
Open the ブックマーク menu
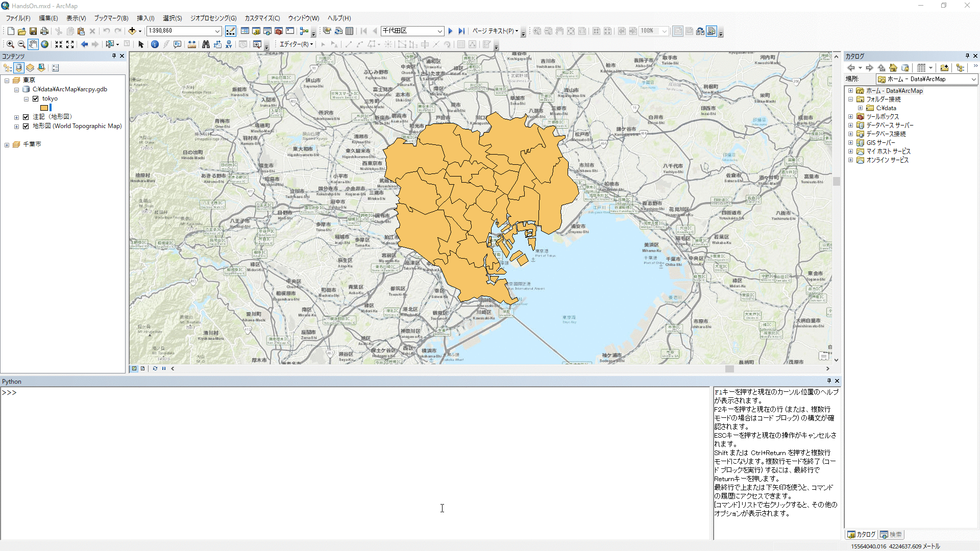111,18
